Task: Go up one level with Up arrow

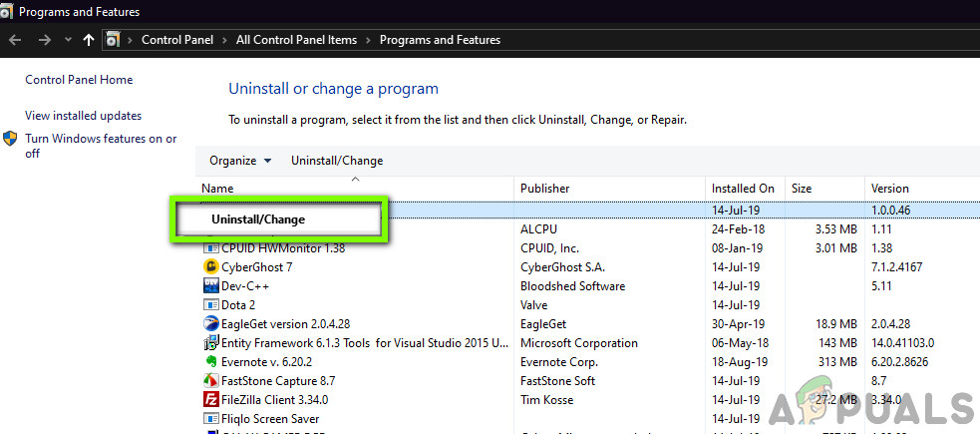Action: click(x=89, y=40)
